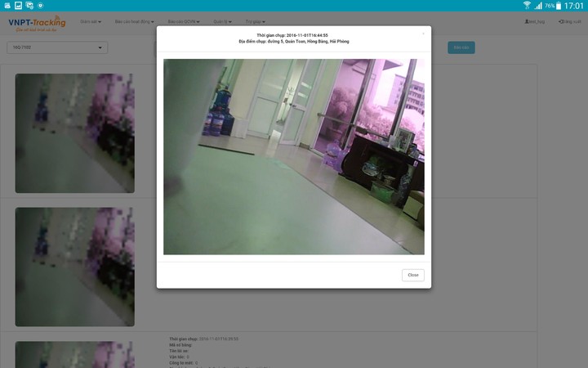
Task: Click the VNPT-Tracking logo
Action: (x=37, y=23)
